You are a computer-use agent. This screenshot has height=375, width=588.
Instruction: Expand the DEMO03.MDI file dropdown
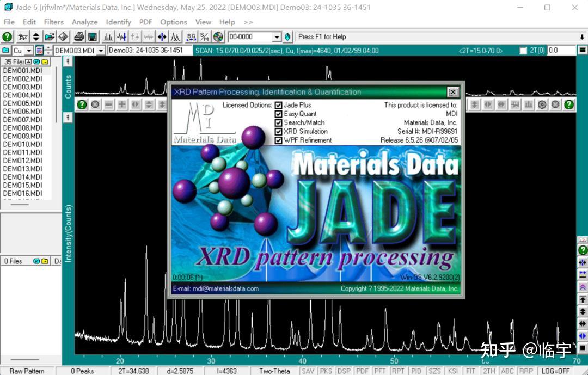[101, 50]
